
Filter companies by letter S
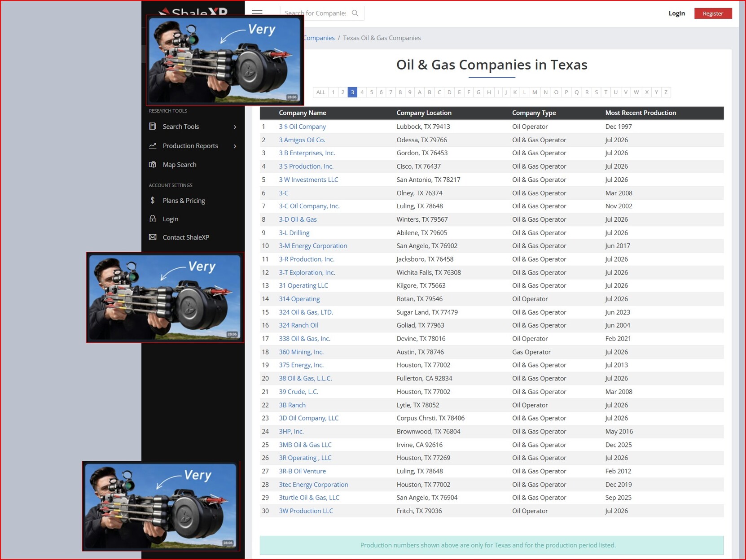tap(596, 92)
